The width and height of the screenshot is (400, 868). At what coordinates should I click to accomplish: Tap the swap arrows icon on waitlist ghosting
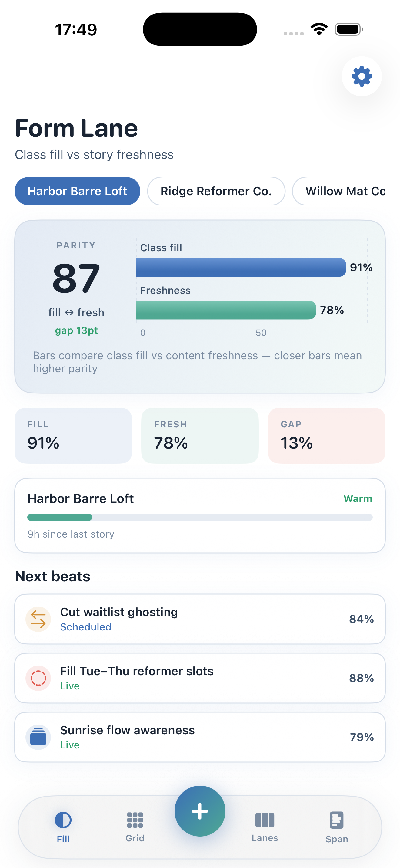pos(38,619)
